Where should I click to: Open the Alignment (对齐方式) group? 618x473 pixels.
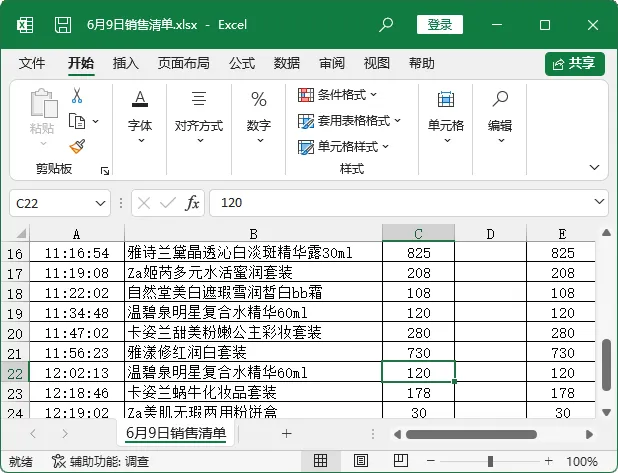tap(199, 117)
